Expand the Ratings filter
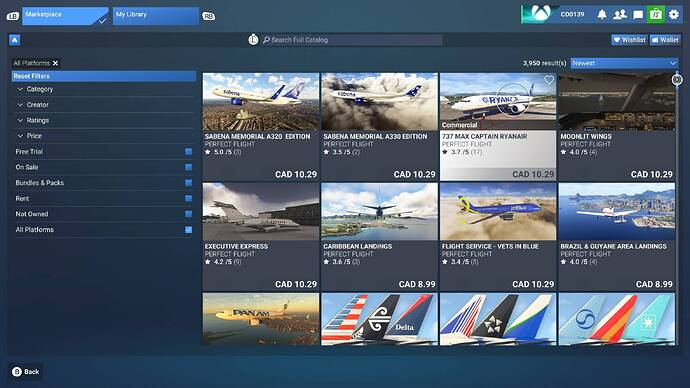The width and height of the screenshot is (690, 388). [104, 121]
